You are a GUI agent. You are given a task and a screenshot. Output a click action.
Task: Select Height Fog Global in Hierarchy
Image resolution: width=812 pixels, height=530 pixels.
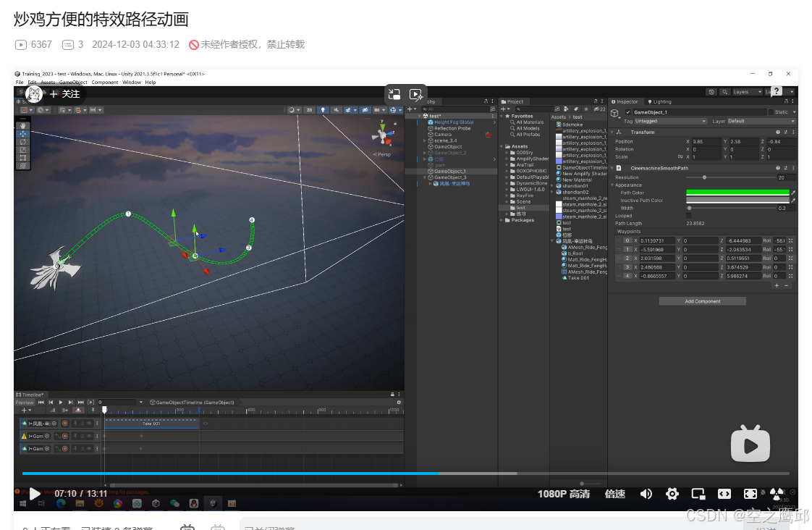click(454, 122)
